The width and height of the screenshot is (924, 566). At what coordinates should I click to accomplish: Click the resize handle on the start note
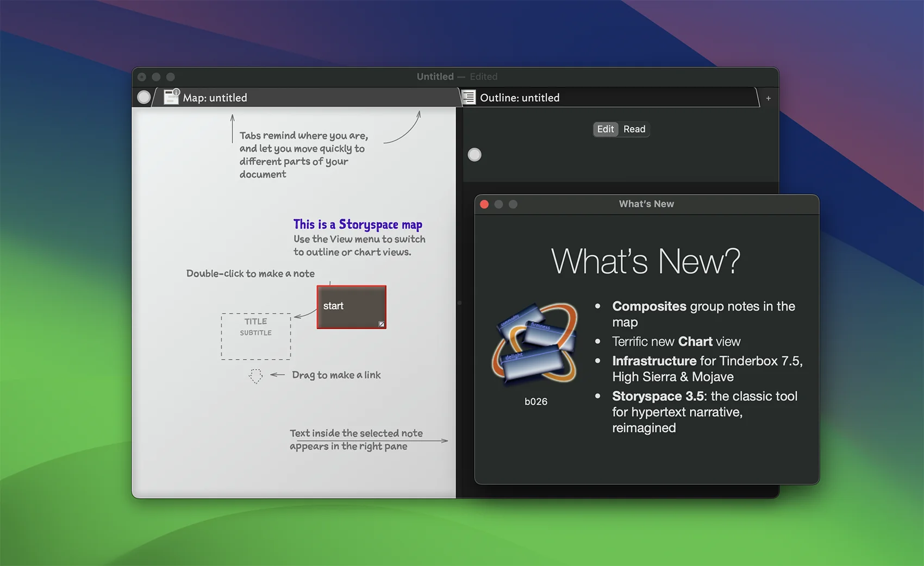[382, 324]
